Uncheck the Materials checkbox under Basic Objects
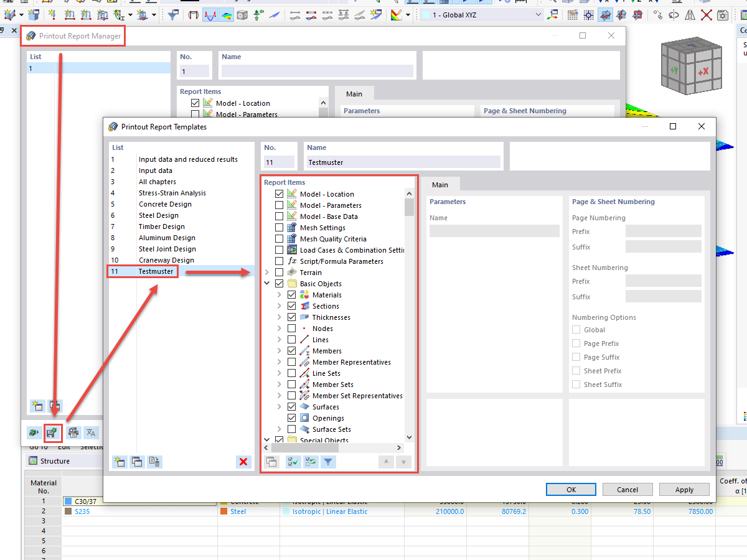Viewport: 747px width, 560px height. [291, 294]
